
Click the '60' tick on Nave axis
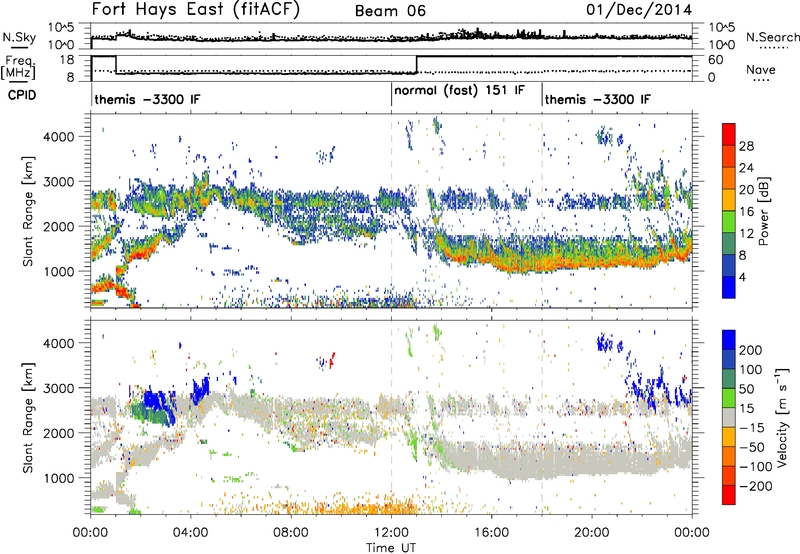716,60
